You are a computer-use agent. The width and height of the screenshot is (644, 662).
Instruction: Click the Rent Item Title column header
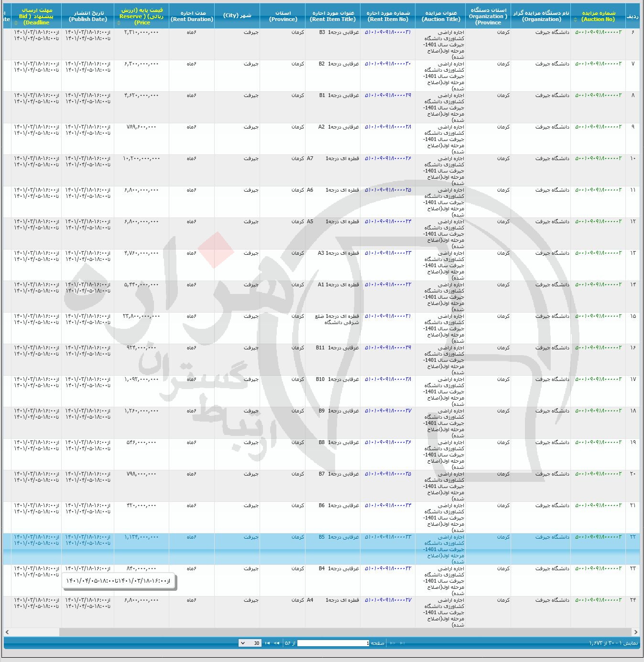pyautogui.click(x=333, y=16)
